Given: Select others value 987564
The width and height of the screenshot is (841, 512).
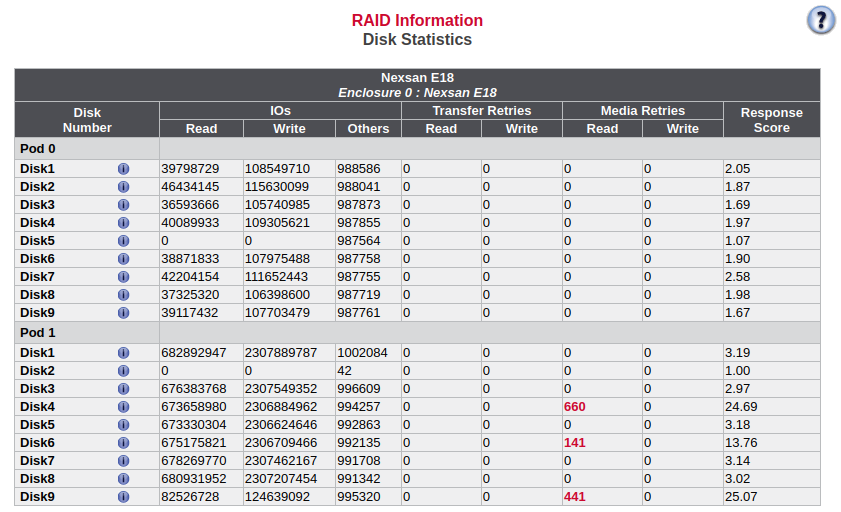Looking at the screenshot, I should 359,241.
